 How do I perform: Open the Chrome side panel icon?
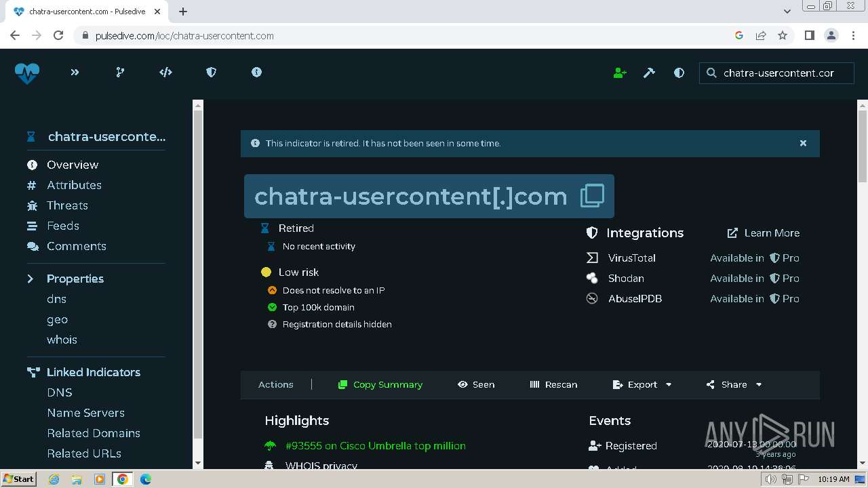809,35
